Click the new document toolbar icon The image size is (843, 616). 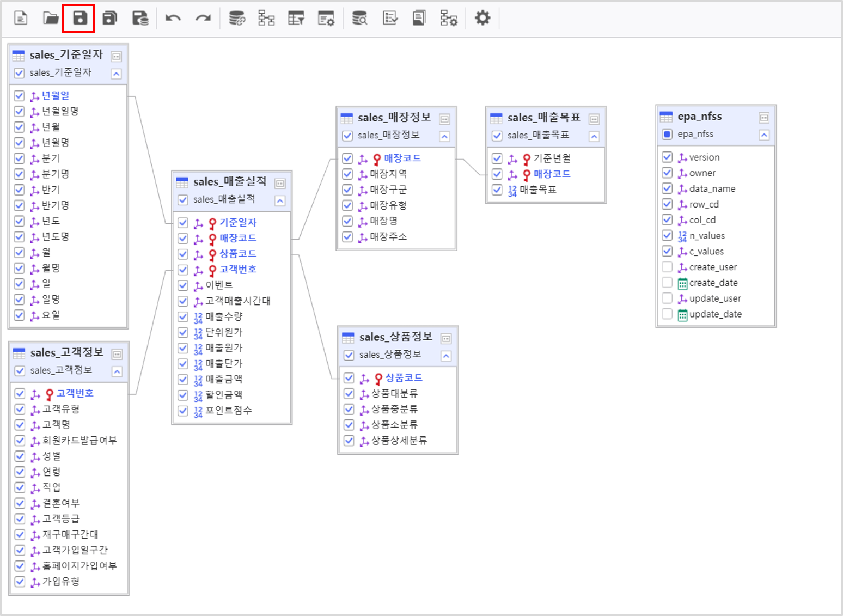point(21,18)
